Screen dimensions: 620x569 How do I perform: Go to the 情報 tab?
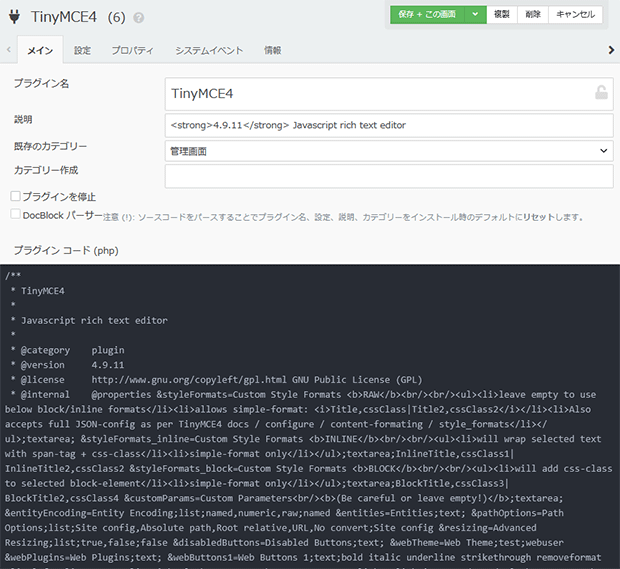(x=272, y=50)
